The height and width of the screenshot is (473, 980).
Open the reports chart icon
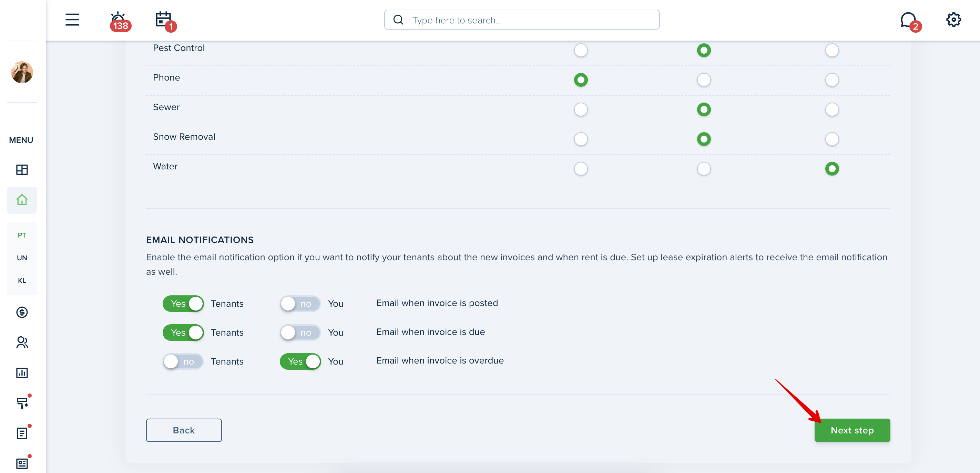point(22,373)
